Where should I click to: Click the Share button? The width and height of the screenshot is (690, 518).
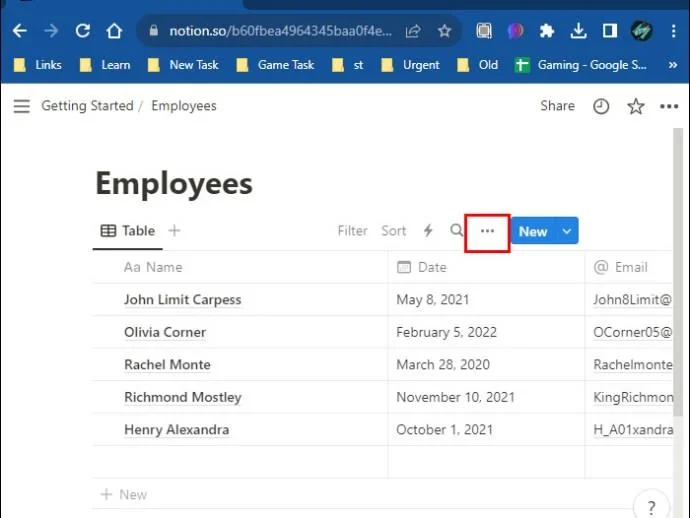click(557, 106)
